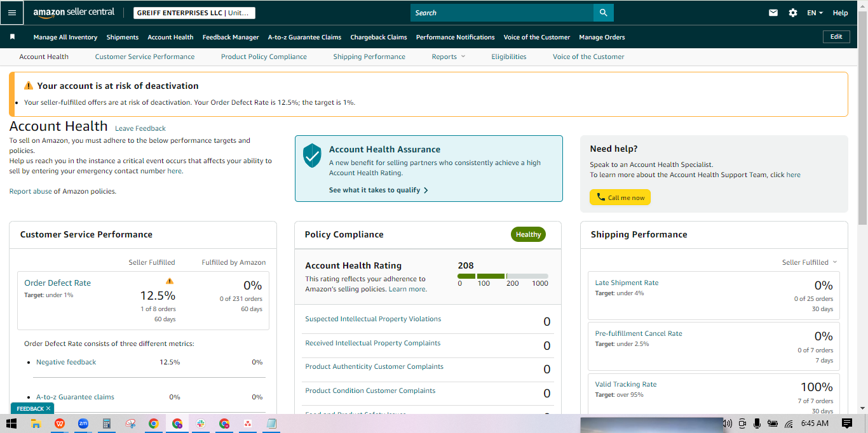Click Help in the top bar
This screenshot has width=868, height=433.
(840, 13)
